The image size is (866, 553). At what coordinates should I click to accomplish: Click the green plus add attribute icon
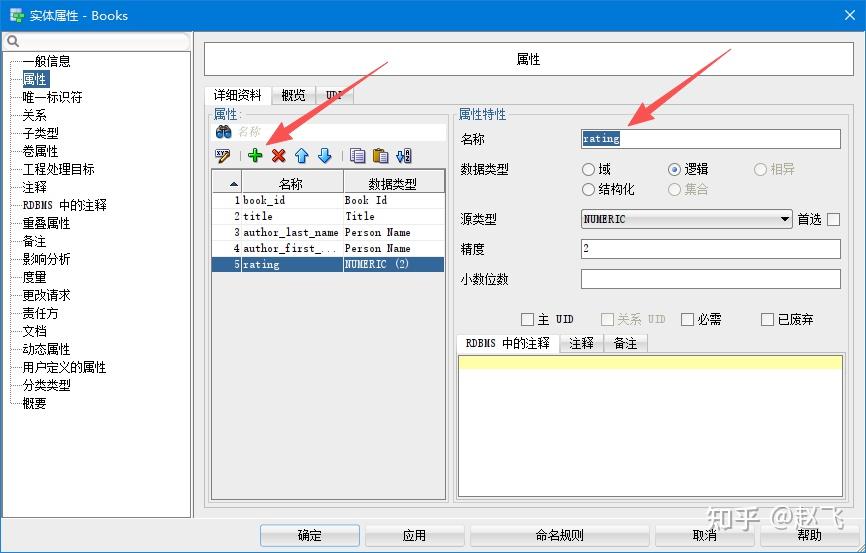[255, 156]
